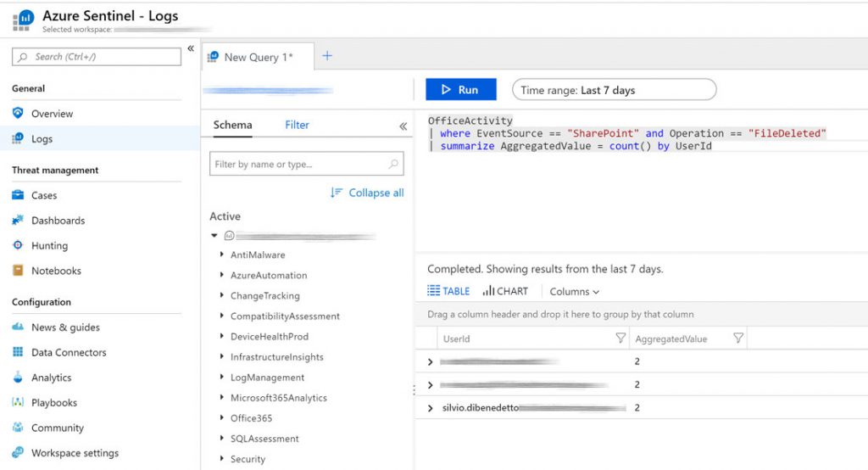Image resolution: width=868 pixels, height=470 pixels.
Task: Open Cases briefcase icon
Action: [x=18, y=194]
